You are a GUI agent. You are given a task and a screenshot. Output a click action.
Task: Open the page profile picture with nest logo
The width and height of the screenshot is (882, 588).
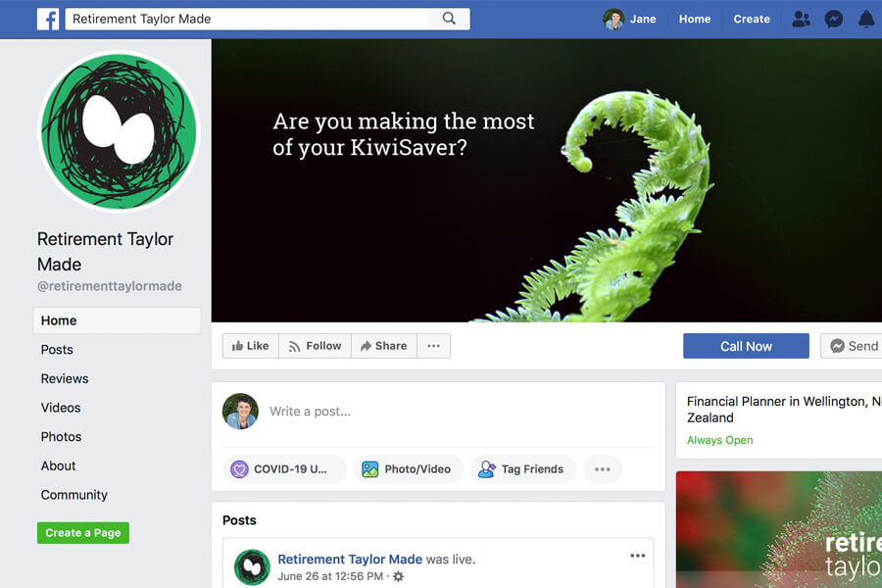(x=119, y=131)
